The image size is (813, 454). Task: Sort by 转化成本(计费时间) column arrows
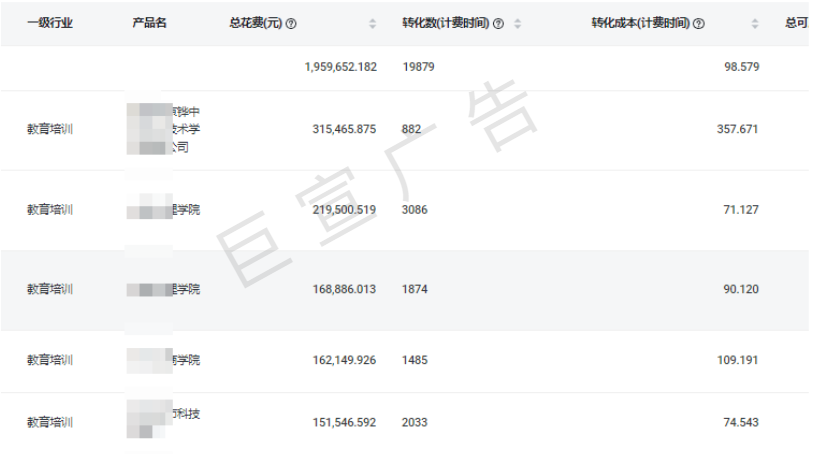coord(755,23)
